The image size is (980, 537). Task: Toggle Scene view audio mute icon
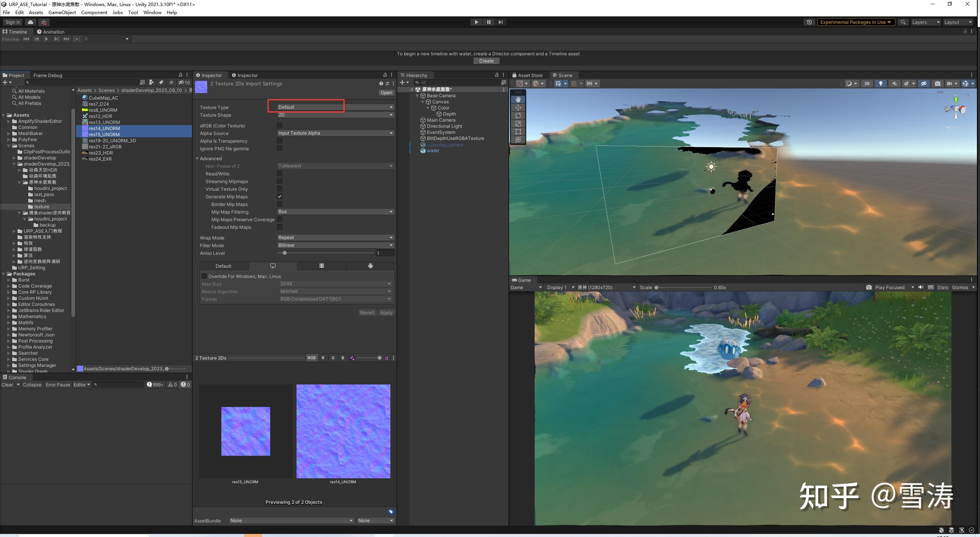(894, 84)
